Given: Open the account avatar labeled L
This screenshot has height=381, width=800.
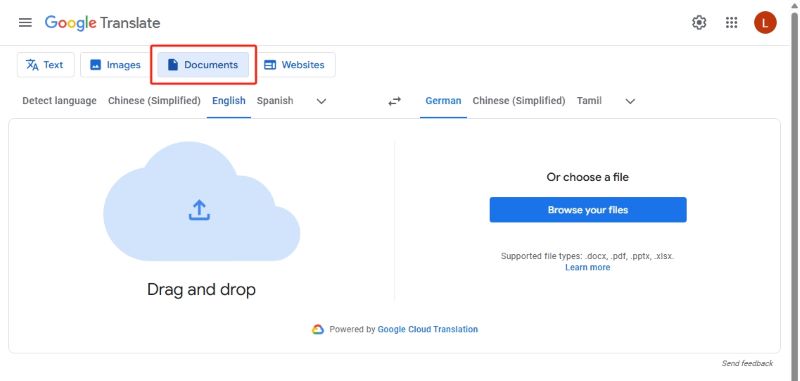Looking at the screenshot, I should [765, 22].
